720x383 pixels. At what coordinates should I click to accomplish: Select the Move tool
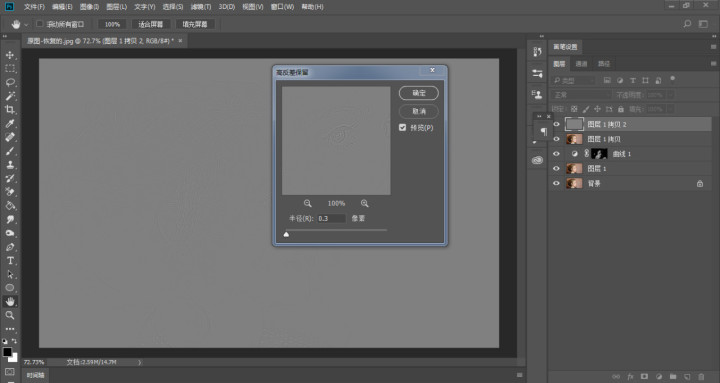pyautogui.click(x=10, y=55)
